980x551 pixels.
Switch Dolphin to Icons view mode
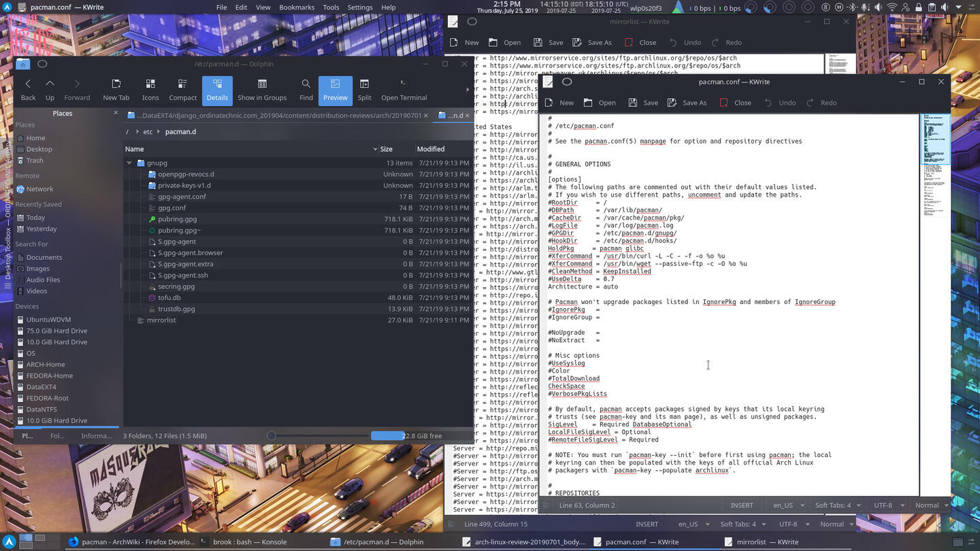click(150, 90)
